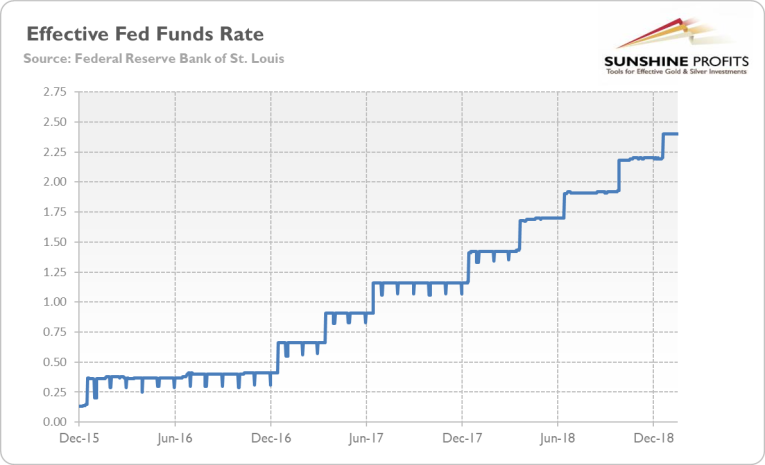The width and height of the screenshot is (765, 465).
Task: Click the Dec-17 x-axis label
Action: click(x=462, y=437)
